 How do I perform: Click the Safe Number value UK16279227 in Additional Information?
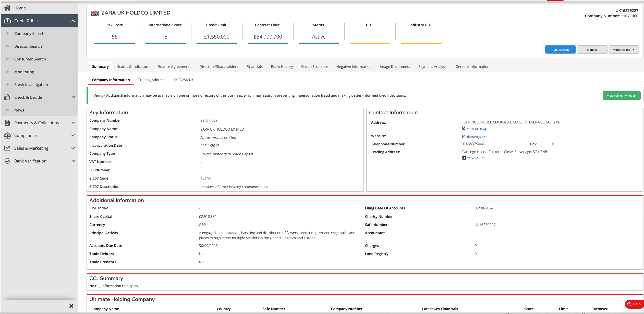click(x=485, y=225)
